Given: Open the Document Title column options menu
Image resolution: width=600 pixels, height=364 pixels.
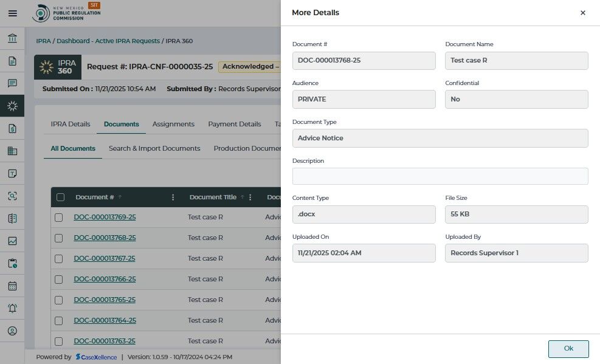Looking at the screenshot, I should [x=250, y=197].
